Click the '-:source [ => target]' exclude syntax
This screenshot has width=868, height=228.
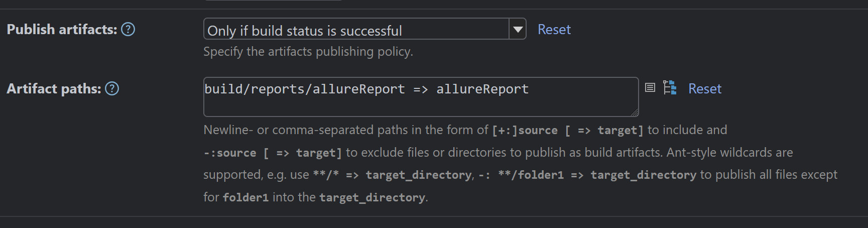(273, 153)
